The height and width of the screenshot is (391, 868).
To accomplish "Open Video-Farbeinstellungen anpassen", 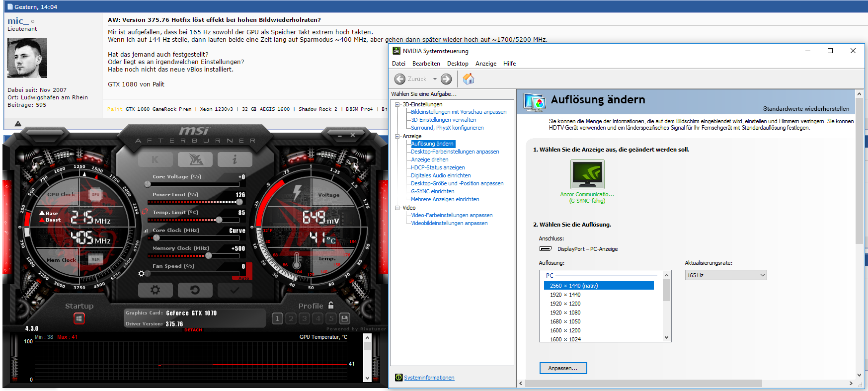I will pyautogui.click(x=452, y=215).
